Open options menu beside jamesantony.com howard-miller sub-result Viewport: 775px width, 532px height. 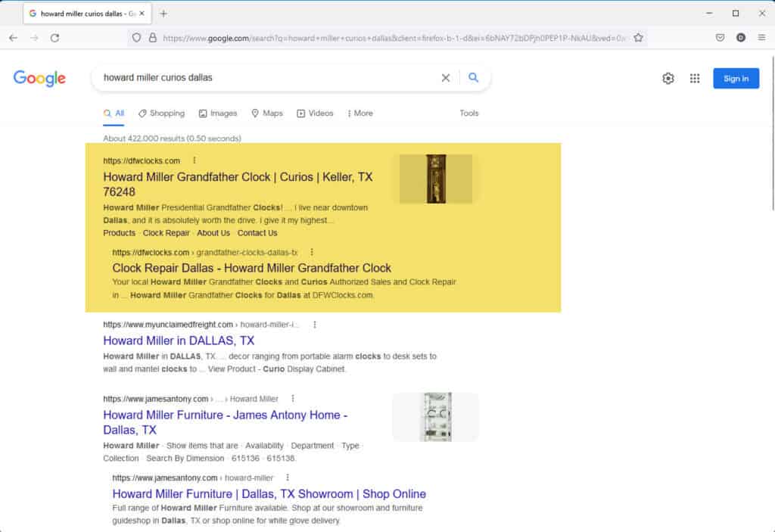(x=287, y=478)
